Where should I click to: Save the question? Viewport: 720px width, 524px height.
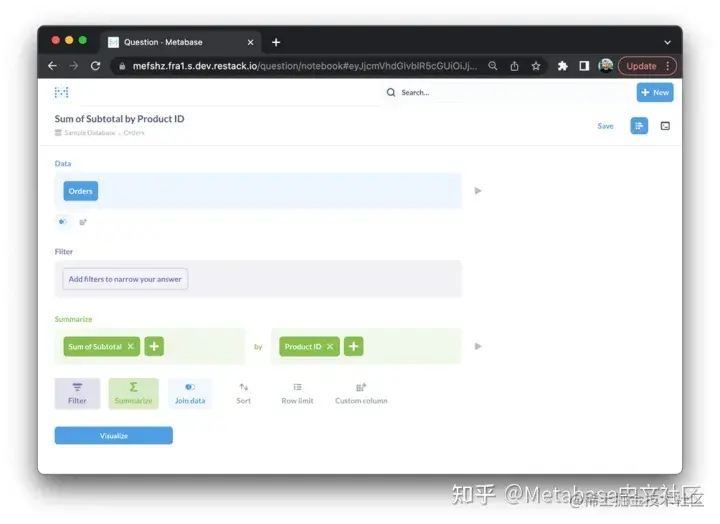click(605, 126)
